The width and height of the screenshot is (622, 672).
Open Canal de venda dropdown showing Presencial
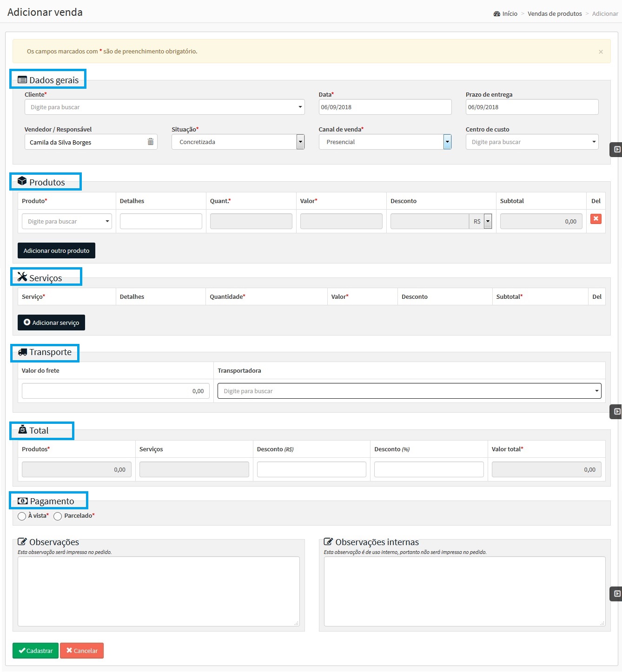[385, 142]
